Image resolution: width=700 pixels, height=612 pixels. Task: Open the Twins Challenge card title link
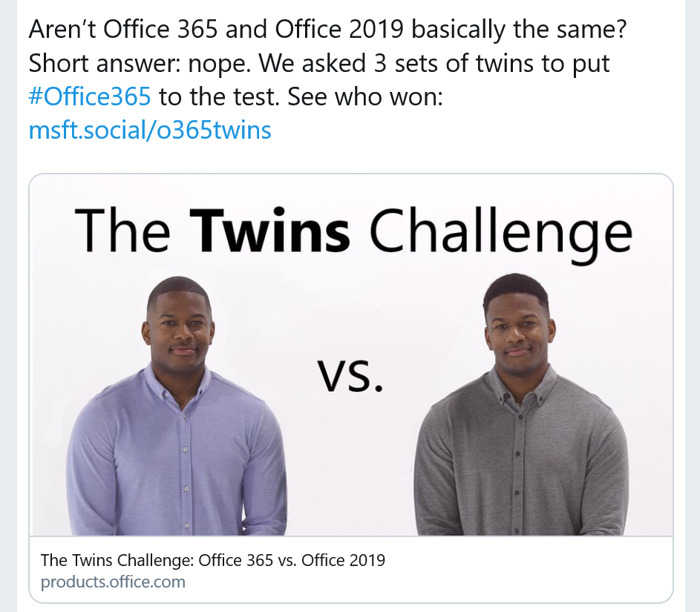point(212,559)
